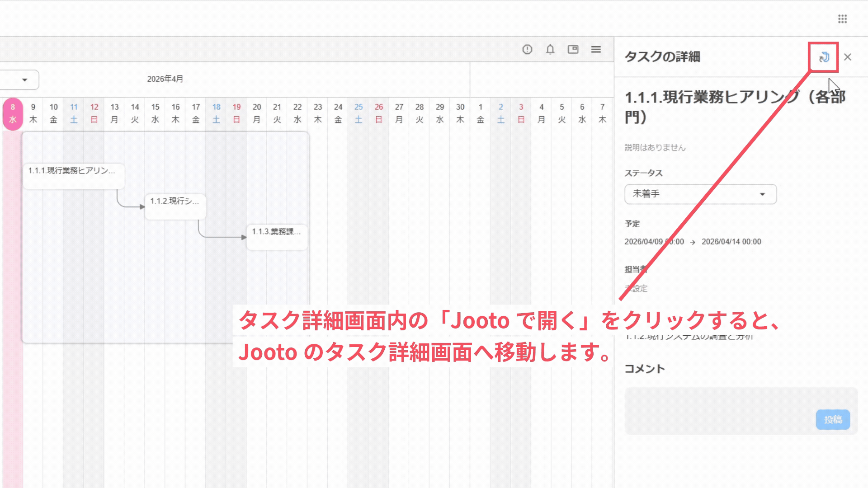The height and width of the screenshot is (488, 868).
Task: Click date header 15 水
Action: coord(155,113)
